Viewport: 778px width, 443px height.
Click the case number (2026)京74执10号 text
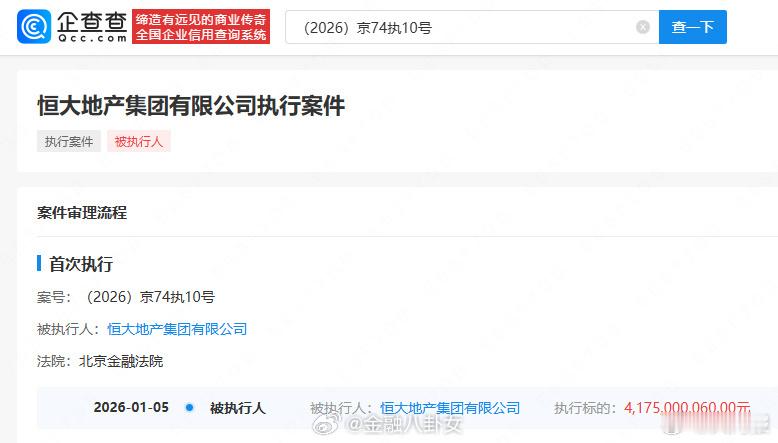tap(150, 297)
